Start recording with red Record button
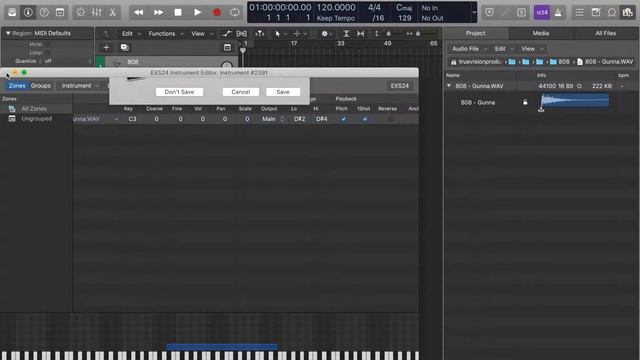 pyautogui.click(x=217, y=12)
